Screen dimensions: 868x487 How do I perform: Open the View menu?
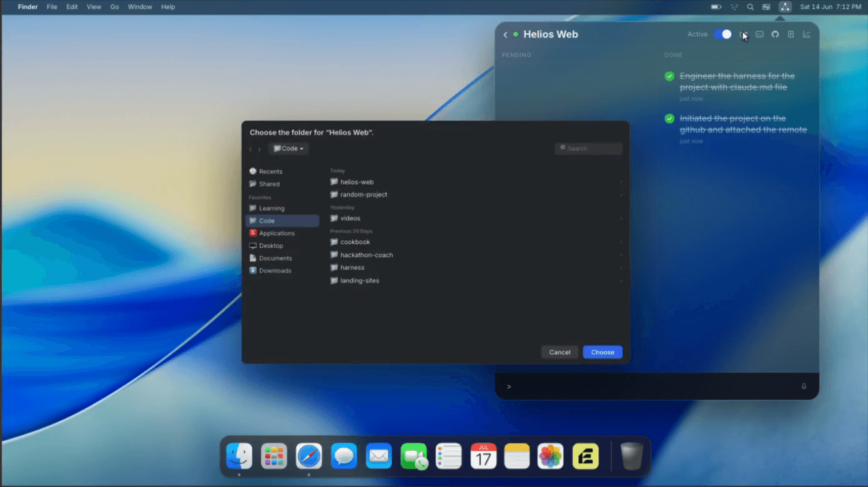click(94, 7)
